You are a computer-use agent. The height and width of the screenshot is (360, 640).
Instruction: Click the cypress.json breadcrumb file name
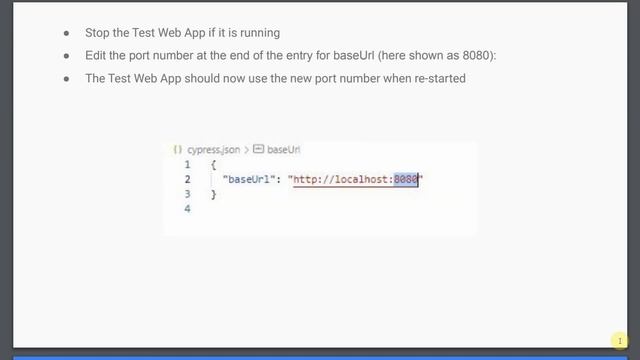213,150
